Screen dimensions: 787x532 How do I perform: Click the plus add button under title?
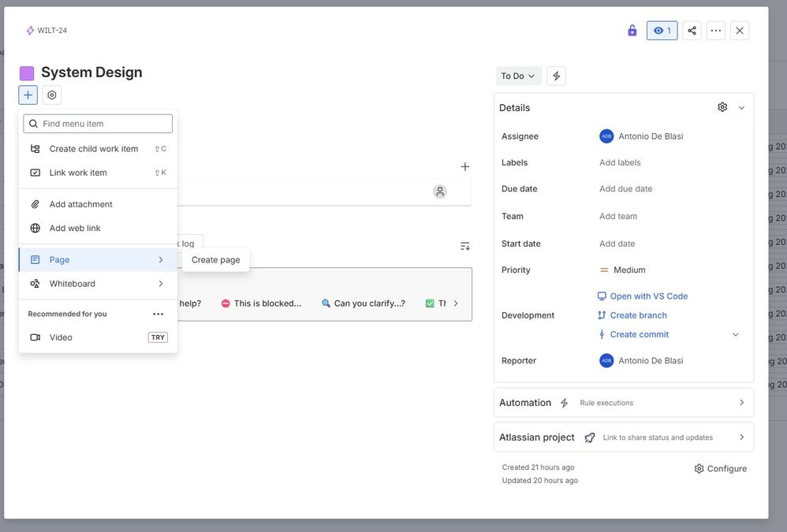tap(28, 95)
